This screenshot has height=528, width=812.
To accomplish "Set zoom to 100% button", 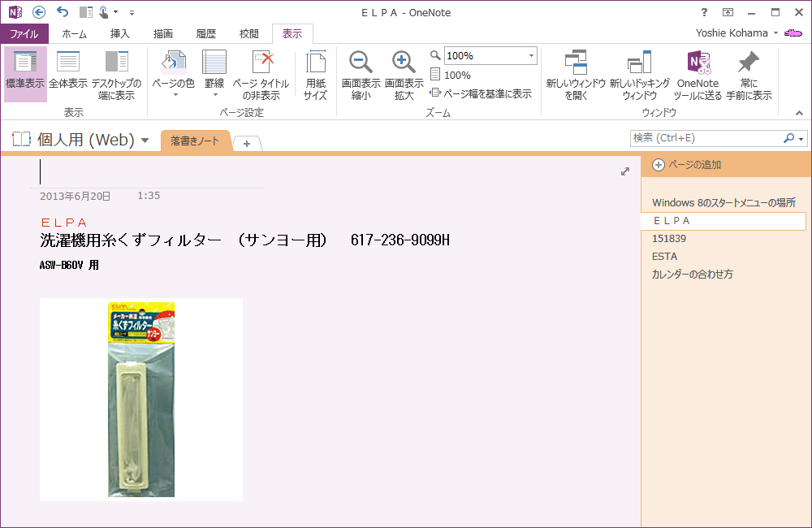I will [x=451, y=75].
